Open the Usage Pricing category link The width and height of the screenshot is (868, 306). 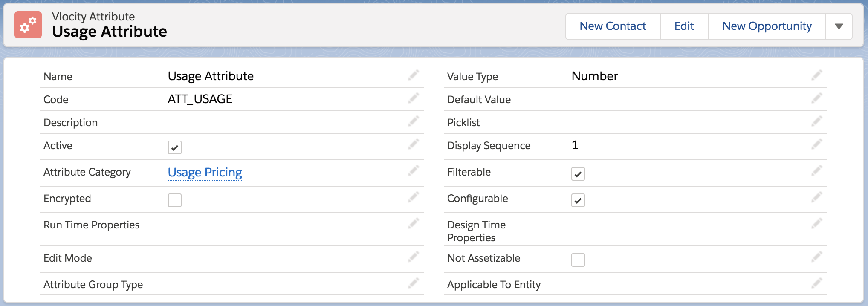point(205,172)
